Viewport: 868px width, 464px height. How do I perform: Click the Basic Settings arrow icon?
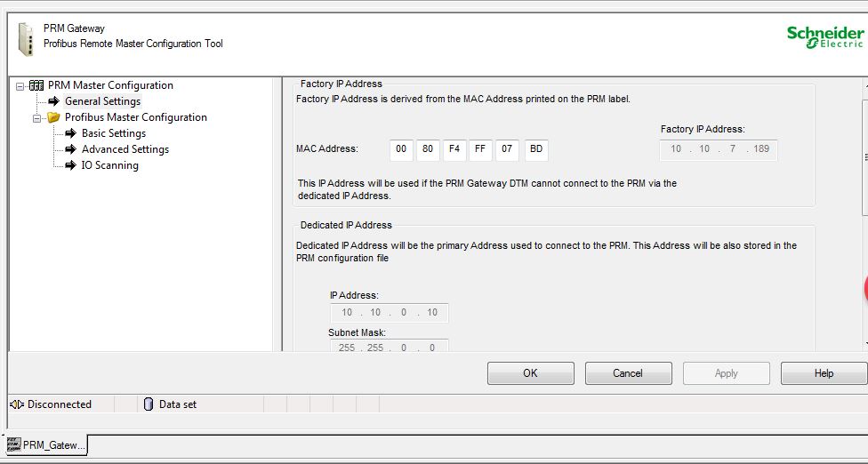pyautogui.click(x=71, y=133)
